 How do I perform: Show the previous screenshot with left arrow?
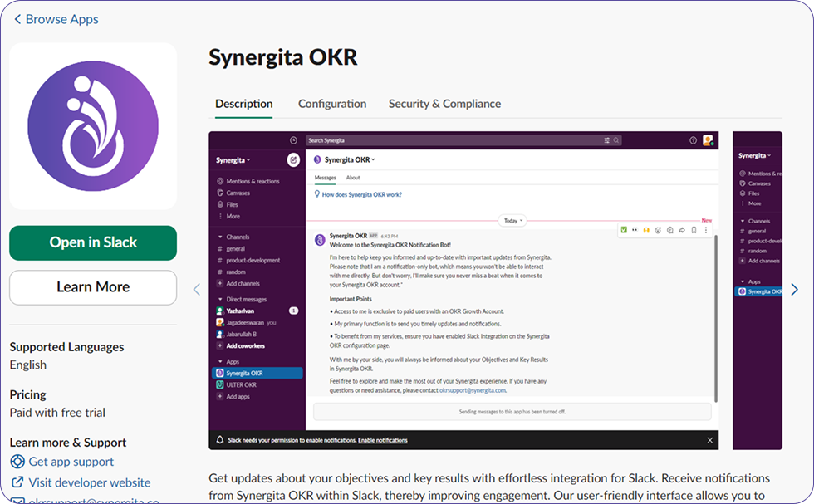pyautogui.click(x=197, y=290)
